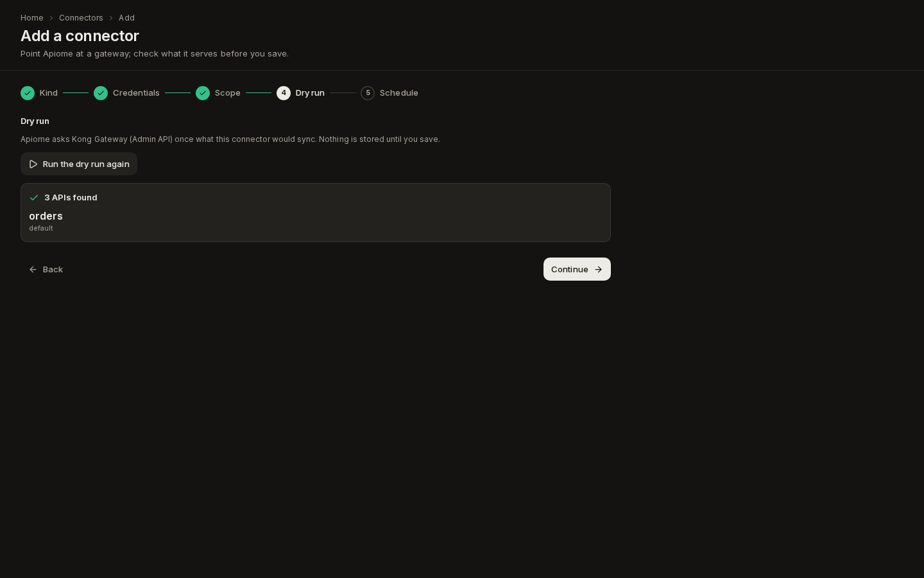The height and width of the screenshot is (578, 924).
Task: Select the Credentials step checkmark icon
Action: point(101,93)
